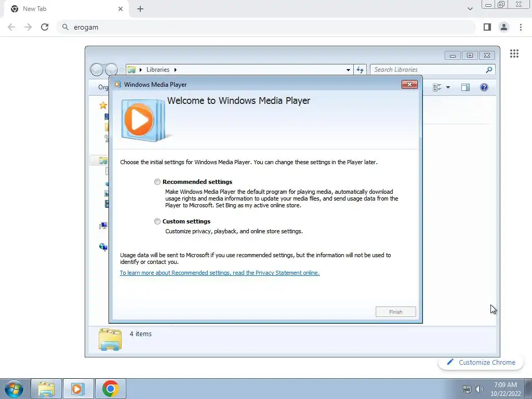Click the Favorites star icon in Explorer
The image size is (532, 399).
pos(103,105)
